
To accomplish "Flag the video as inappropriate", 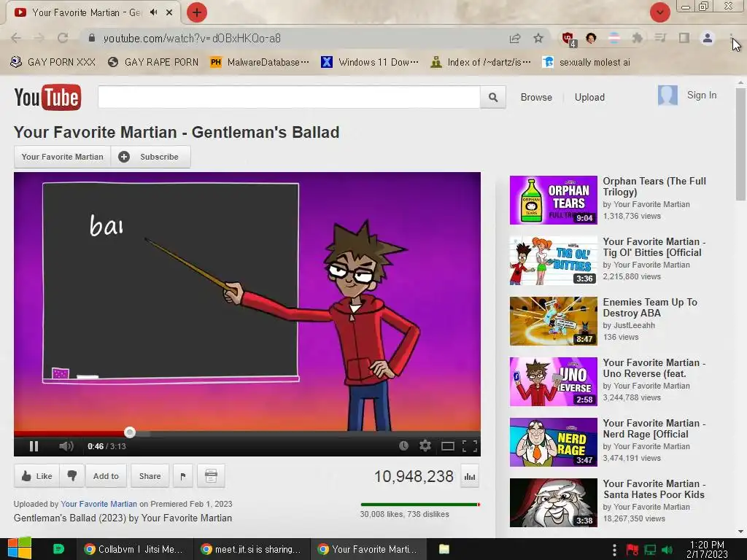I will click(x=183, y=476).
